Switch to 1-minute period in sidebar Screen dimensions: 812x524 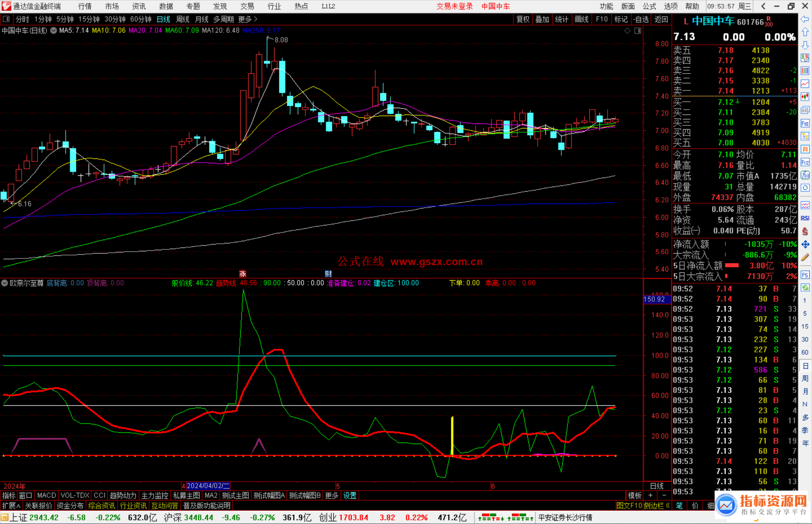coord(804,301)
